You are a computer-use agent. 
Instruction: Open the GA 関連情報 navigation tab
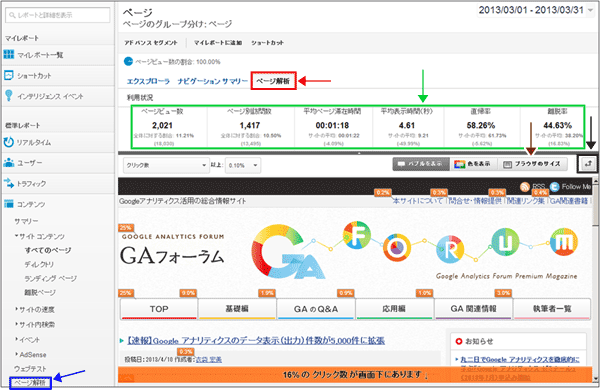(473, 309)
